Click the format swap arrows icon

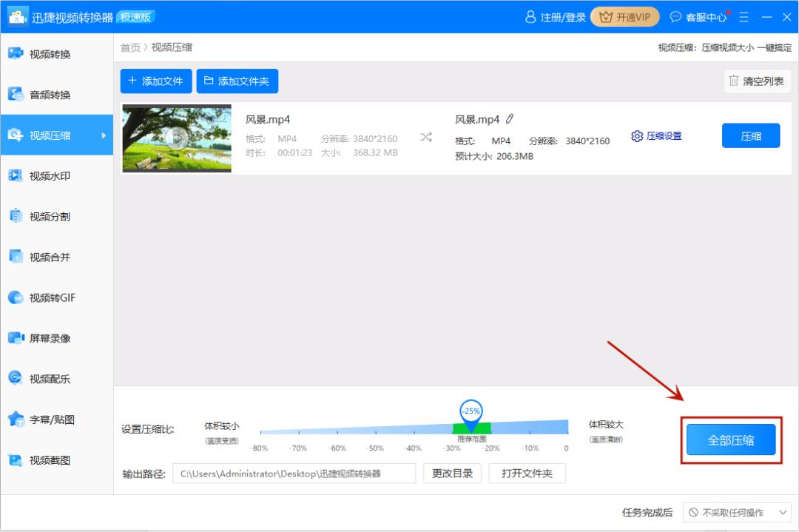(426, 137)
